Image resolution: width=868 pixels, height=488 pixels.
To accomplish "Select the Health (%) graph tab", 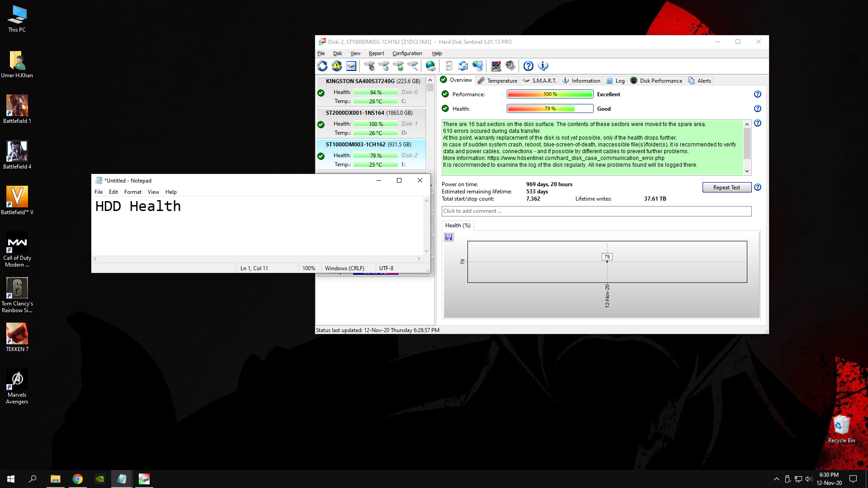I will point(458,225).
